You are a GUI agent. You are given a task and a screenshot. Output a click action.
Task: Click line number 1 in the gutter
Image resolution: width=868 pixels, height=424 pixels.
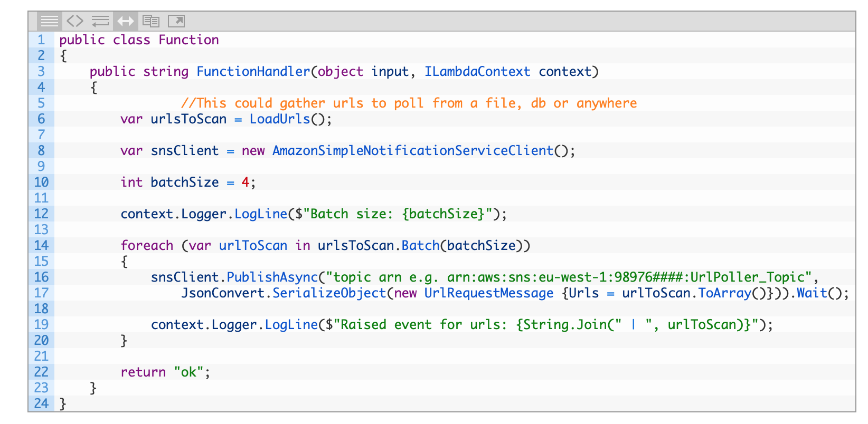coord(41,40)
